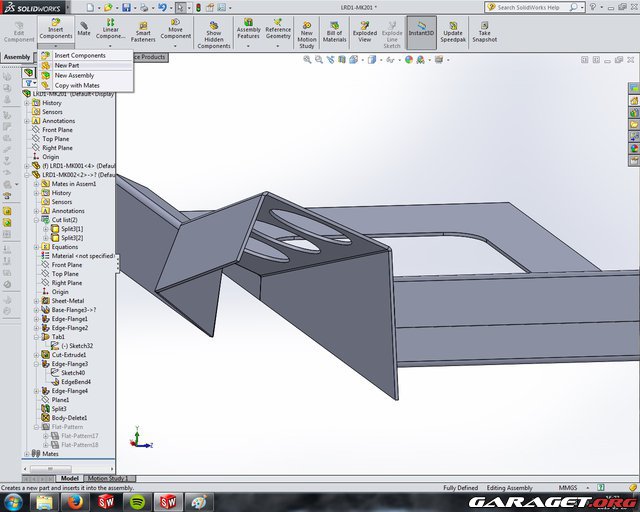
Task: Choose New Part from dropdown menu
Action: (68, 65)
